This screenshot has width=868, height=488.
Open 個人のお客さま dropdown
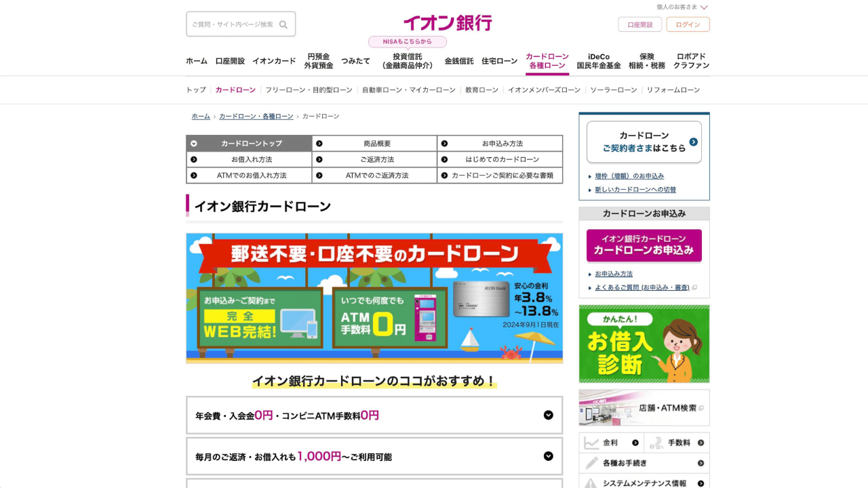pos(682,7)
